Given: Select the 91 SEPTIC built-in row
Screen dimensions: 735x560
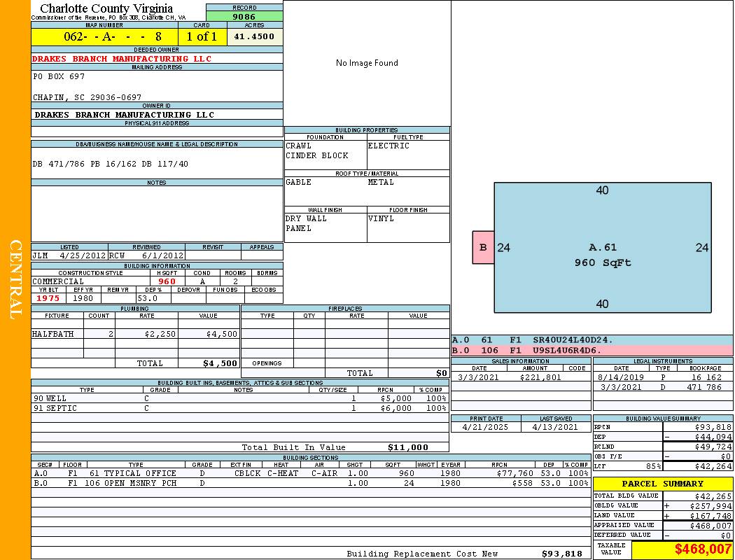Looking at the screenshot, I should click(x=239, y=408).
